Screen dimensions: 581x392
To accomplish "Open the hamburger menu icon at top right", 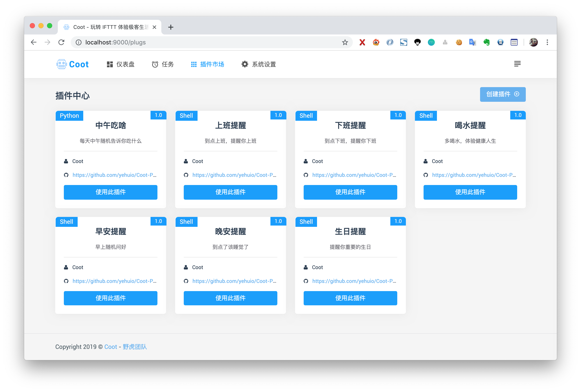I will pyautogui.click(x=517, y=64).
